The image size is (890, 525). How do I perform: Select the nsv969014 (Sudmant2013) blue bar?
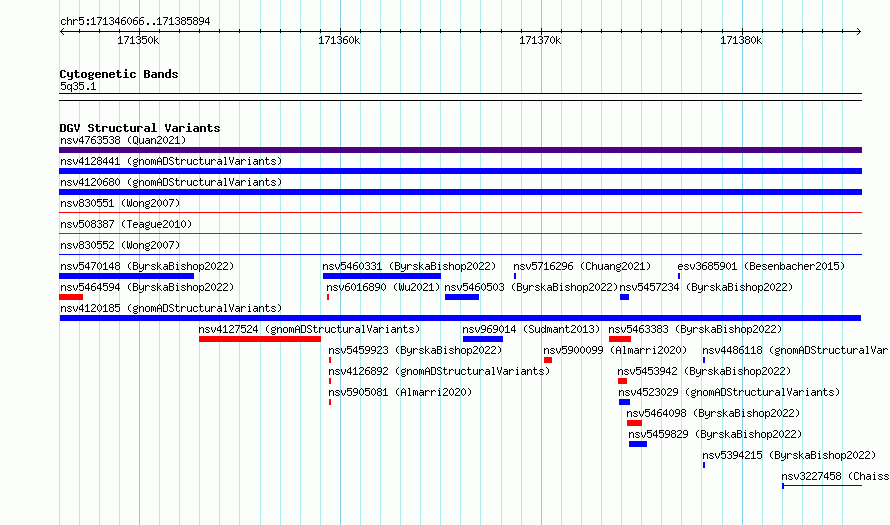[483, 339]
